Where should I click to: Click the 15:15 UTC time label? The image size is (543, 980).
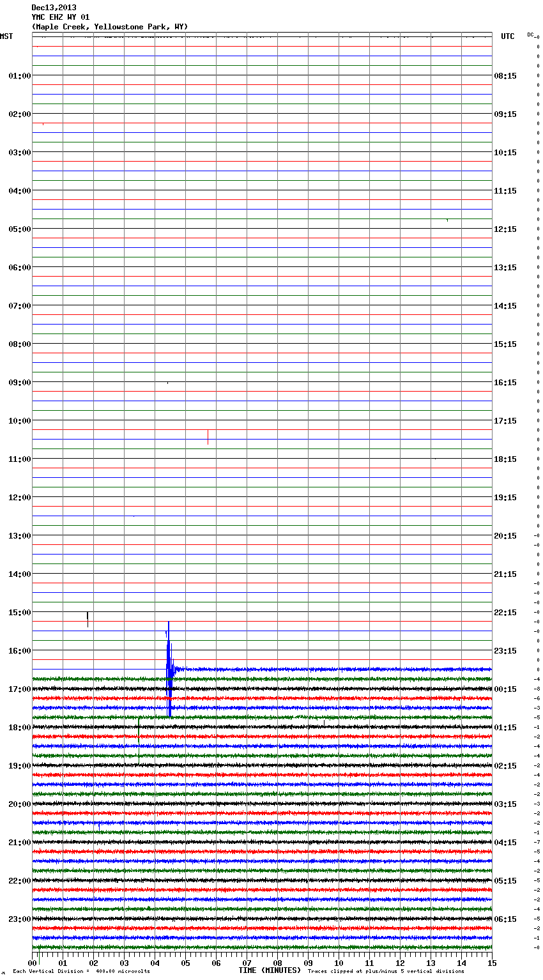point(505,344)
